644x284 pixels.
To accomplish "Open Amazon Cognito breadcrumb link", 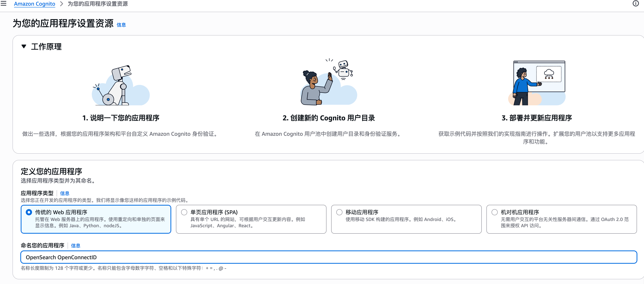I will click(35, 4).
